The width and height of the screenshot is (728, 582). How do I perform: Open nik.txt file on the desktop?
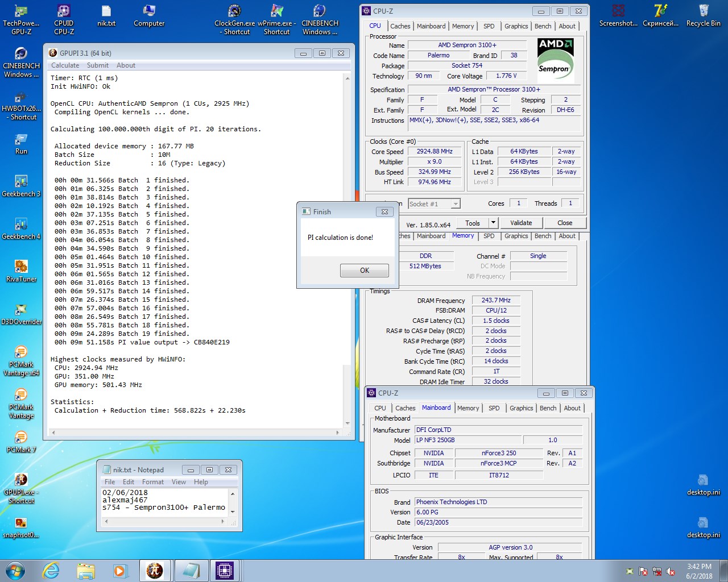tap(106, 15)
